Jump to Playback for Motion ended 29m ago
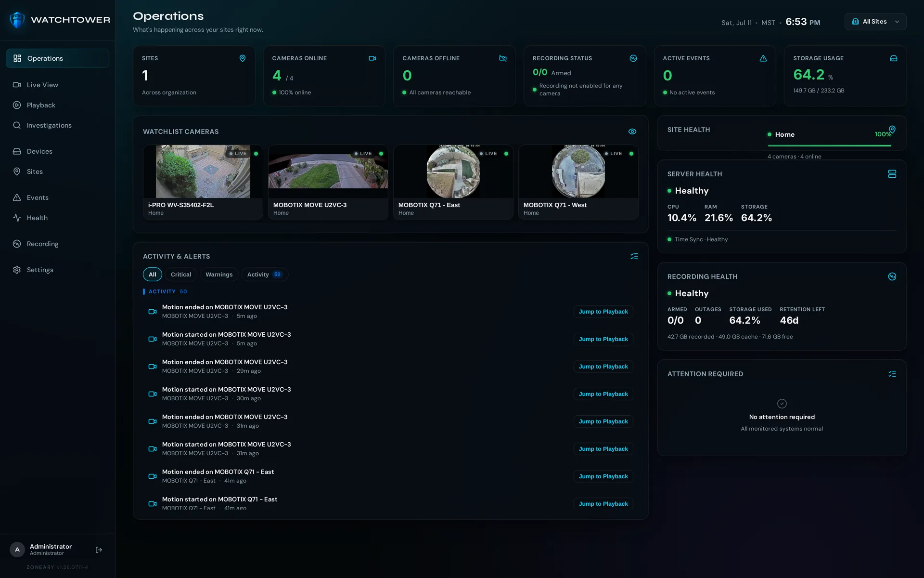The width and height of the screenshot is (924, 578). point(603,367)
